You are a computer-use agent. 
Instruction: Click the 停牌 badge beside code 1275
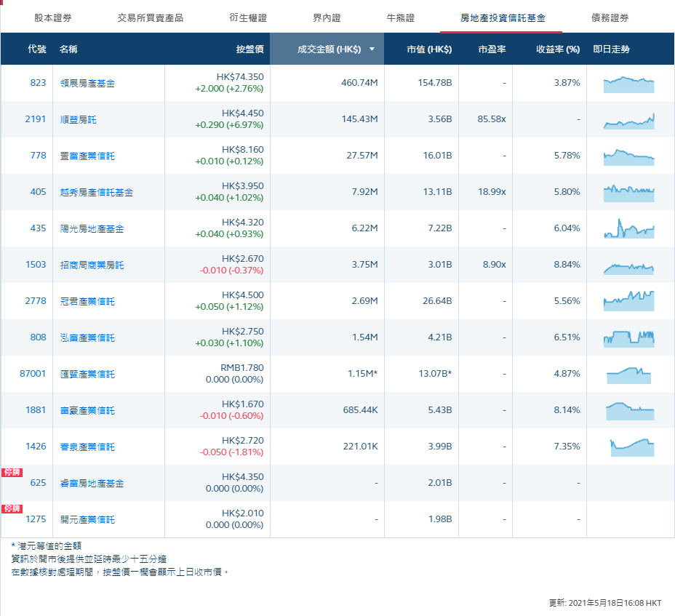point(12,508)
